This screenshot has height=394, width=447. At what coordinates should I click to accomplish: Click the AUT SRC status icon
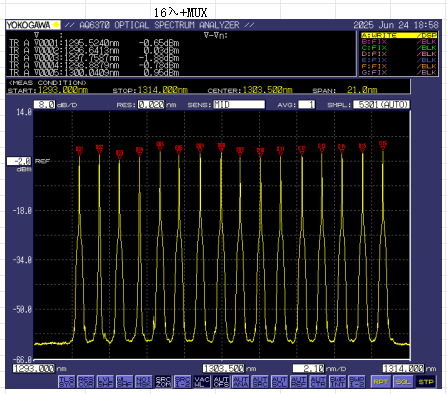click(260, 382)
